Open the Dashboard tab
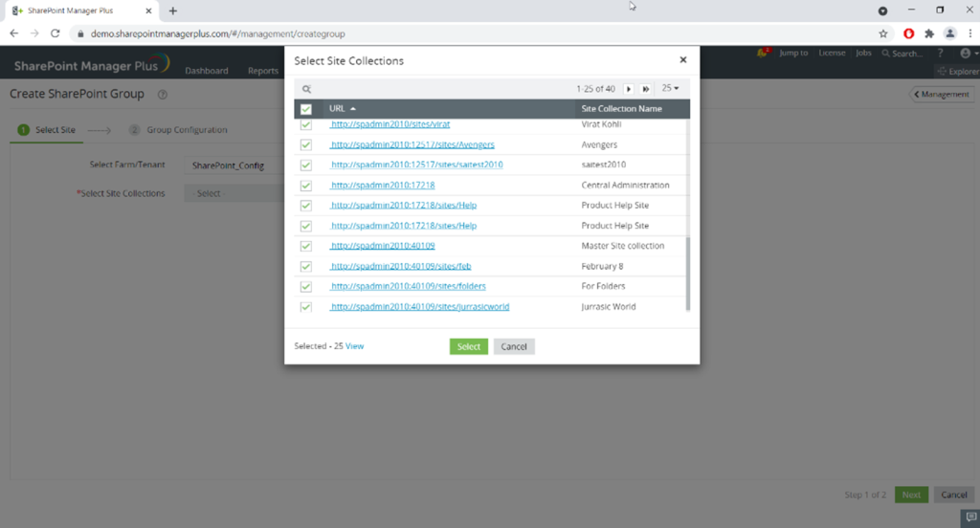 point(207,71)
